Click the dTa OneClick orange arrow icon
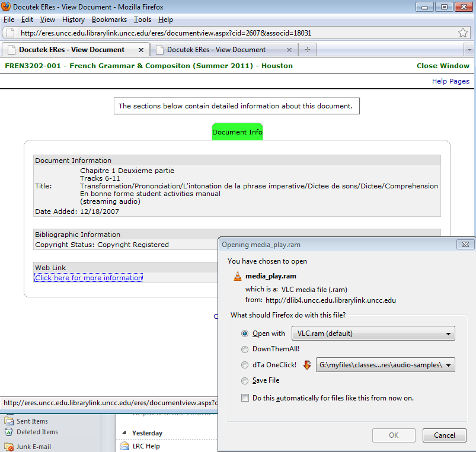 [307, 365]
